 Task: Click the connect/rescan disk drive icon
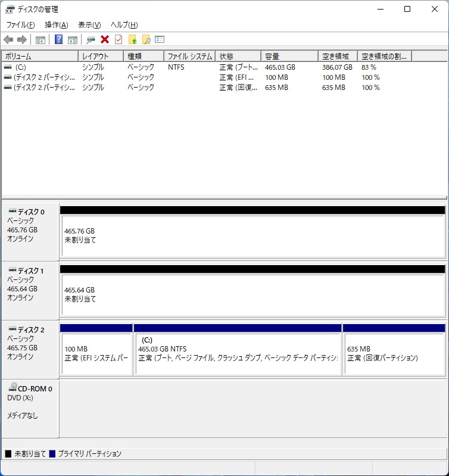(x=91, y=40)
